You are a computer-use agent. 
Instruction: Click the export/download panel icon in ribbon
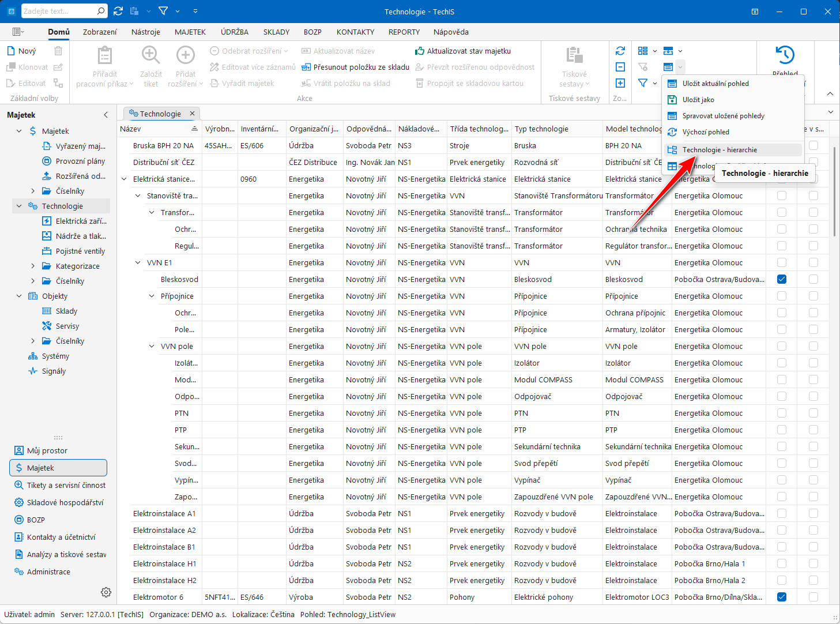pyautogui.click(x=668, y=51)
